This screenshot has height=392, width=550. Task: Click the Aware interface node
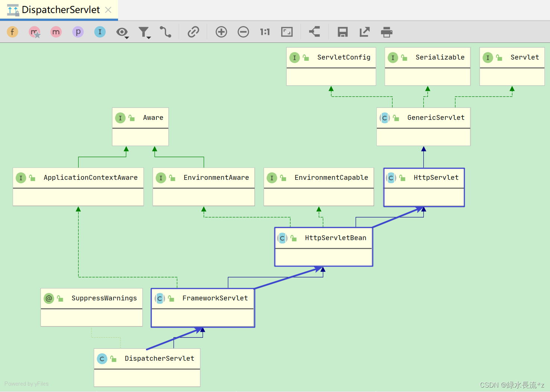pos(140,127)
